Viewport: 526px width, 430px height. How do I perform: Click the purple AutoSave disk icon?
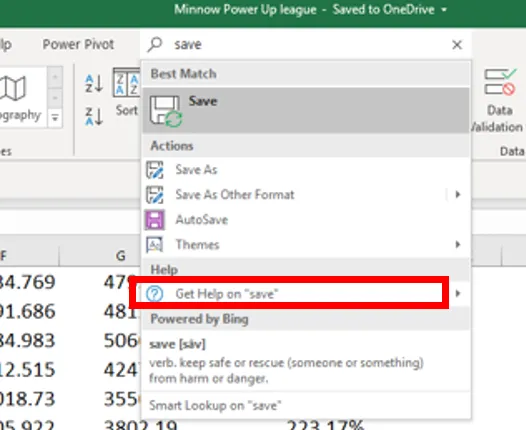155,220
